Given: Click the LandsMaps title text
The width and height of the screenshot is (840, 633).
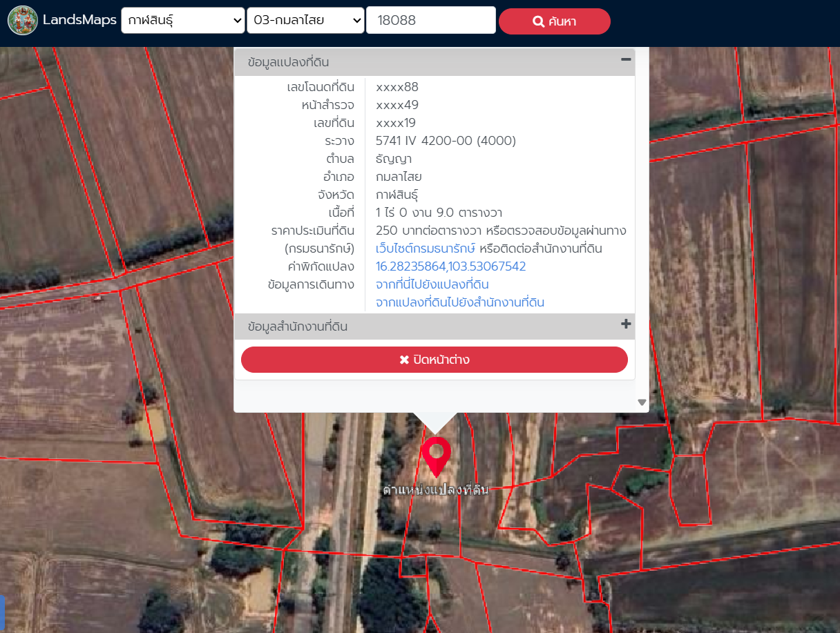Looking at the screenshot, I should 79,20.
